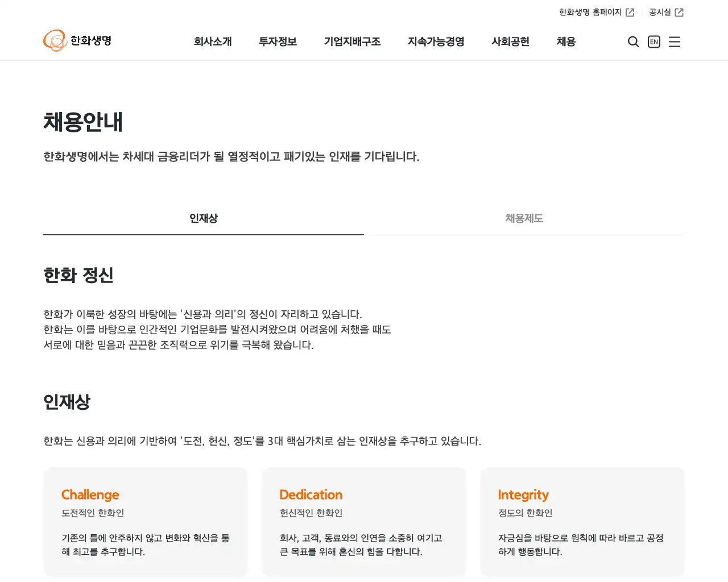This screenshot has width=728, height=582.
Task: Open the 회사소개 menu
Action: coord(213,41)
